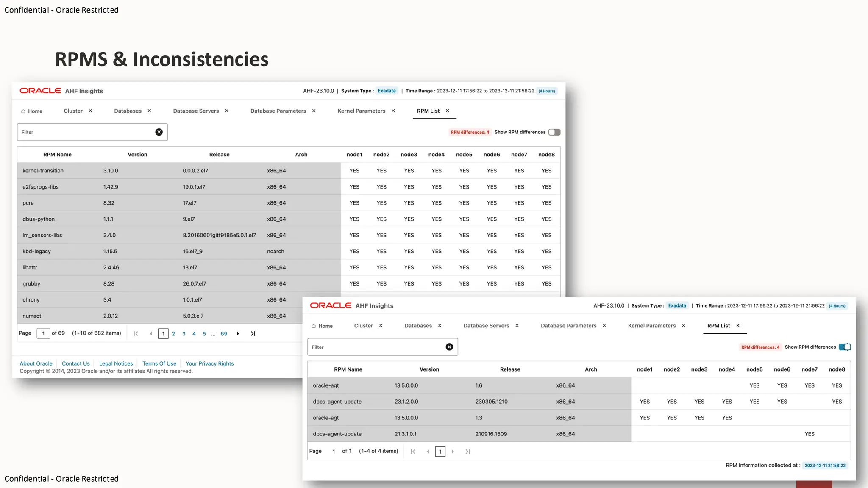The height and width of the screenshot is (488, 868).
Task: Click the Page number box in back window
Action: [x=43, y=333]
